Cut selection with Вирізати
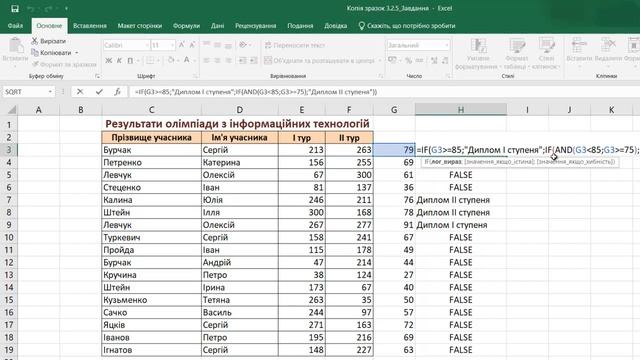The height and width of the screenshot is (360, 640). click(49, 41)
